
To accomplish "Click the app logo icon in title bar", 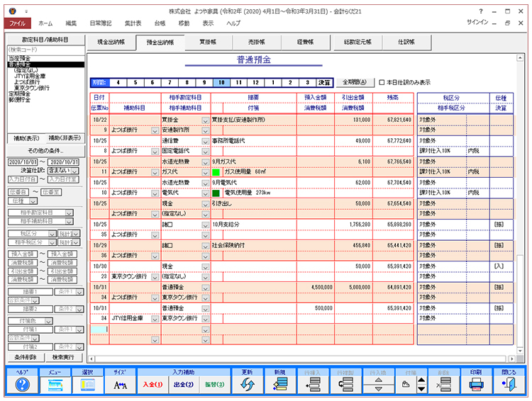I will tap(13, 11).
